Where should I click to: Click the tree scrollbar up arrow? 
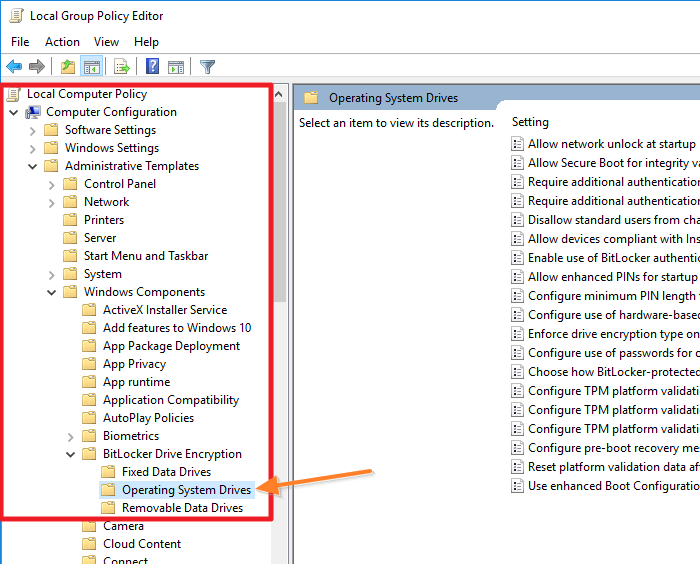pos(279,94)
